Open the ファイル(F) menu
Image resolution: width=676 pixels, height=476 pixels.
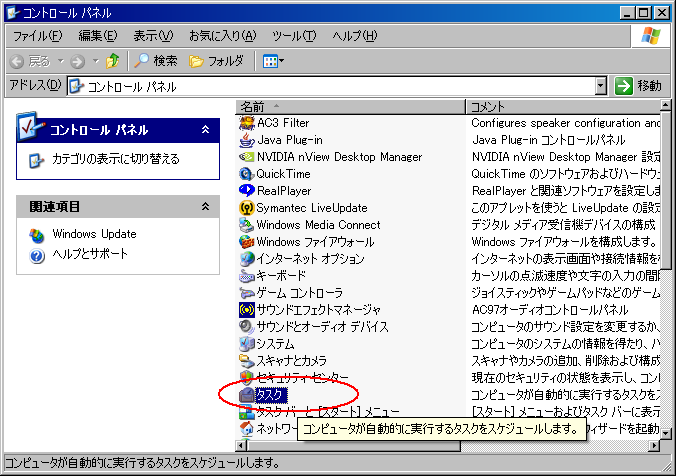pyautogui.click(x=38, y=36)
